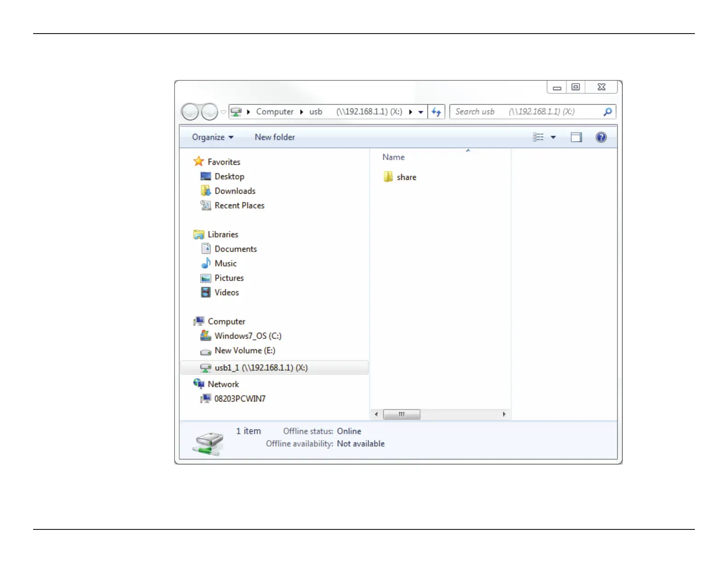Expand the arrow after Computer in breadcrumb
This screenshot has width=728, height=563.
point(301,112)
